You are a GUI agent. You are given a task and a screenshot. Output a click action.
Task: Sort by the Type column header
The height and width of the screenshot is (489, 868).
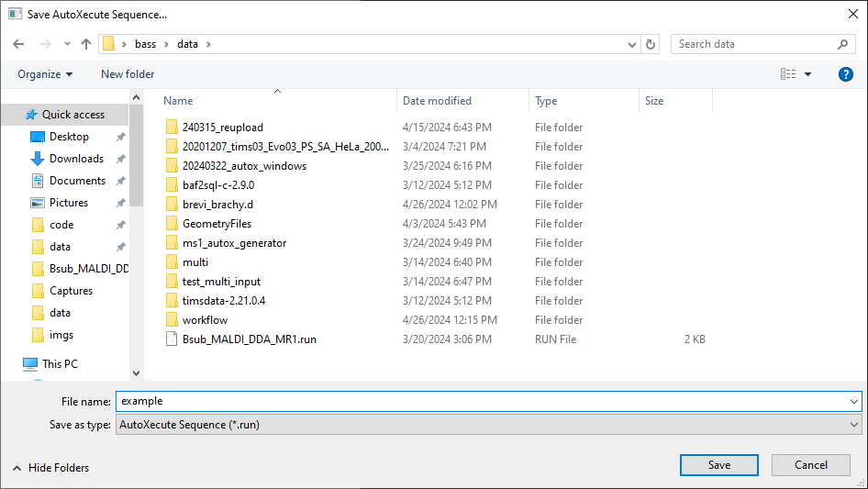[546, 101]
